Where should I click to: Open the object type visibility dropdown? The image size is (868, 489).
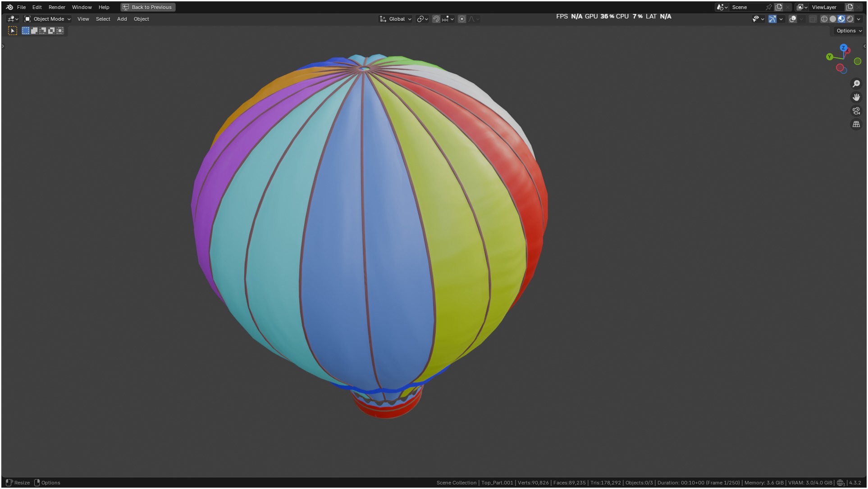tap(758, 19)
